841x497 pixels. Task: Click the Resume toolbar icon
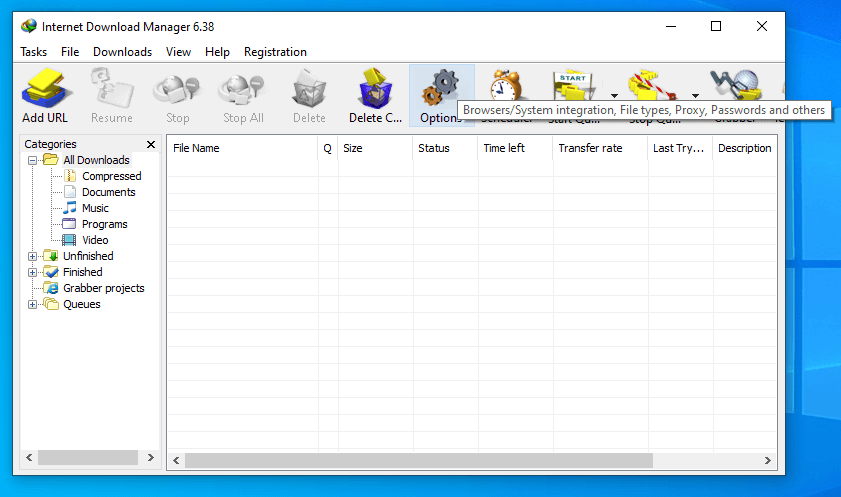pyautogui.click(x=112, y=88)
